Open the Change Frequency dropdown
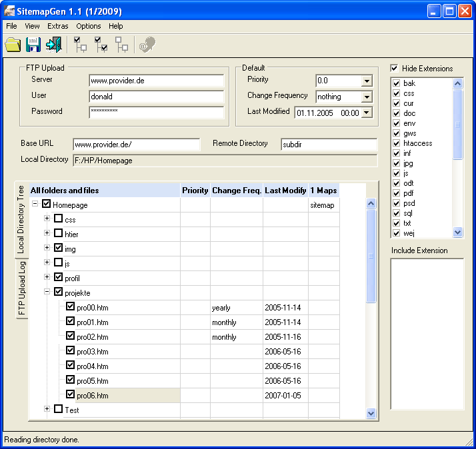This screenshot has height=449, width=476. click(x=367, y=97)
